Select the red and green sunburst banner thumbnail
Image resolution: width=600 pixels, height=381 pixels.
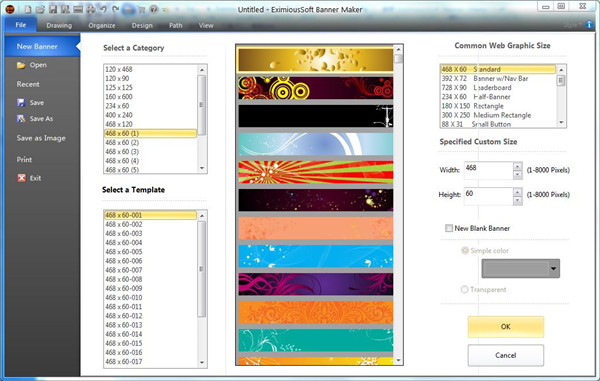[x=316, y=172]
